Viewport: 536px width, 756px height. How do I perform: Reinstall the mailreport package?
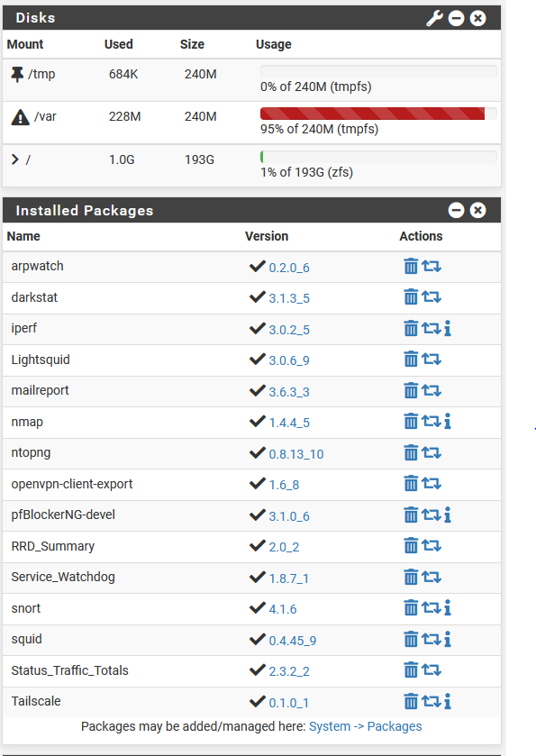coord(432,390)
